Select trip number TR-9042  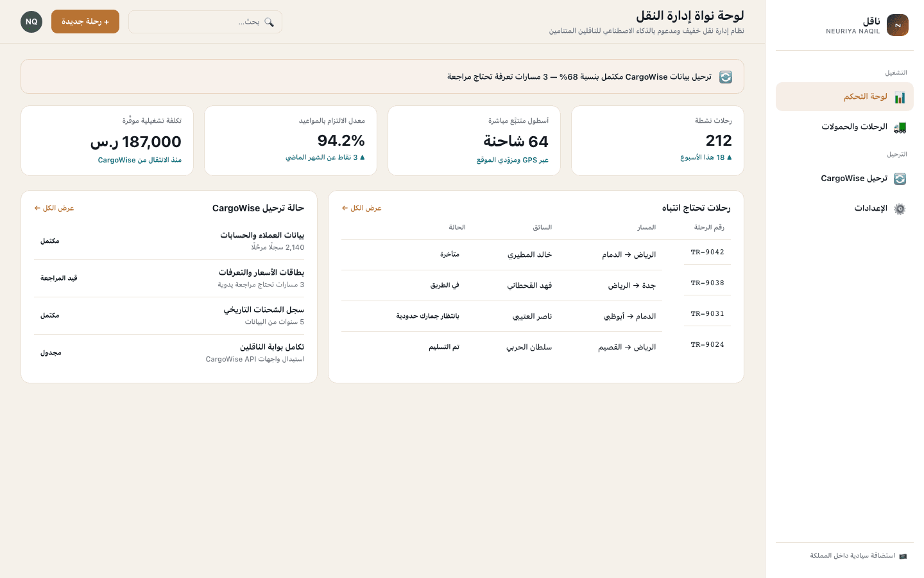click(x=707, y=252)
